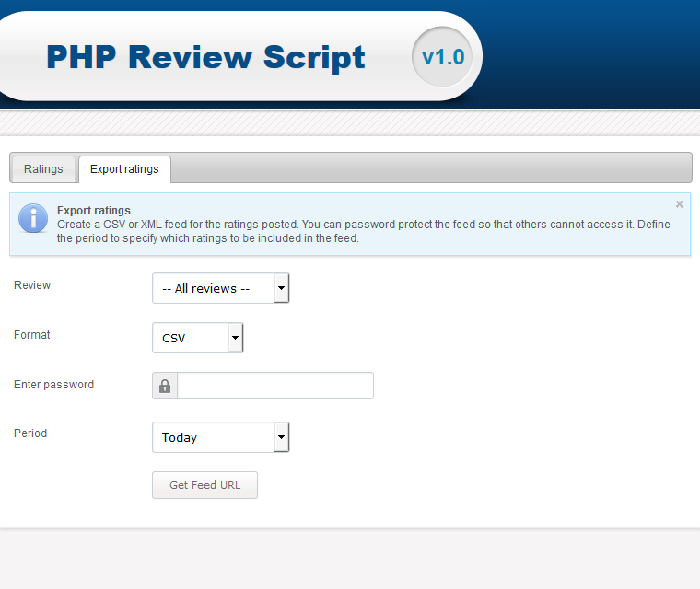This screenshot has height=589, width=700.
Task: Click the Enter password label
Action: pyautogui.click(x=54, y=385)
